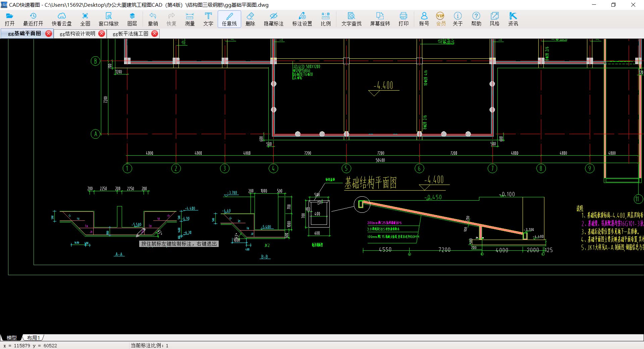The height and width of the screenshot is (349, 644).
Task: Close the gg结构设计说明 tab
Action: [x=102, y=34]
